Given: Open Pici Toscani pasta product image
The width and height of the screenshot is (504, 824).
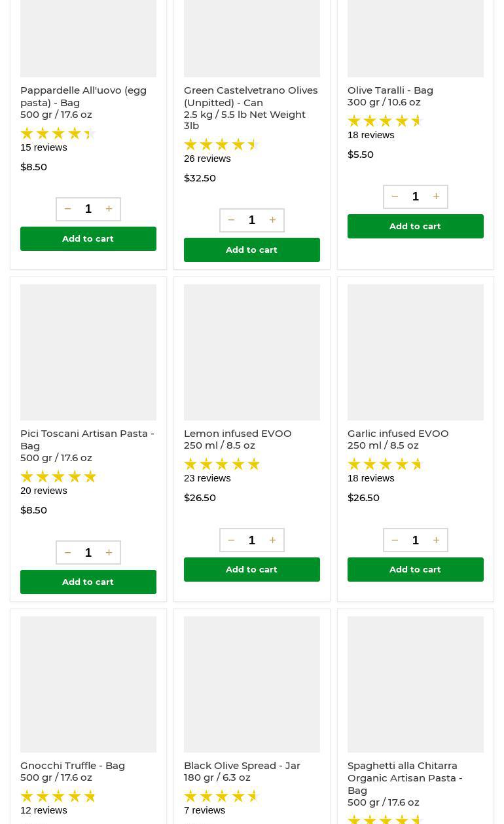Looking at the screenshot, I should click(x=88, y=352).
